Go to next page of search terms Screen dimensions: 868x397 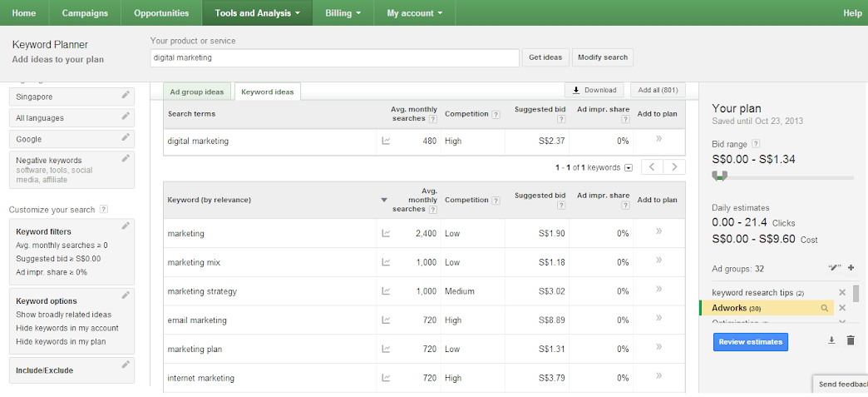pyautogui.click(x=674, y=167)
